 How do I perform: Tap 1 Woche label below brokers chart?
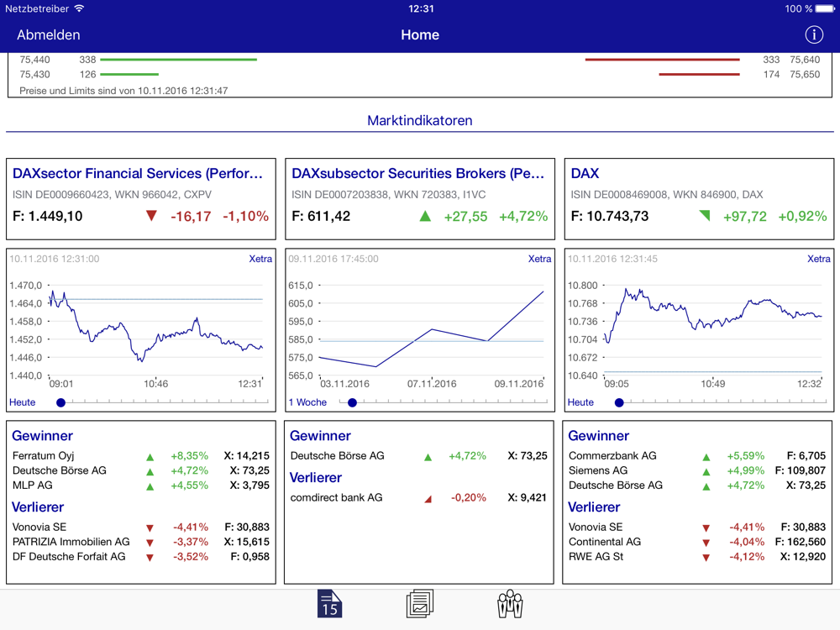coord(307,402)
